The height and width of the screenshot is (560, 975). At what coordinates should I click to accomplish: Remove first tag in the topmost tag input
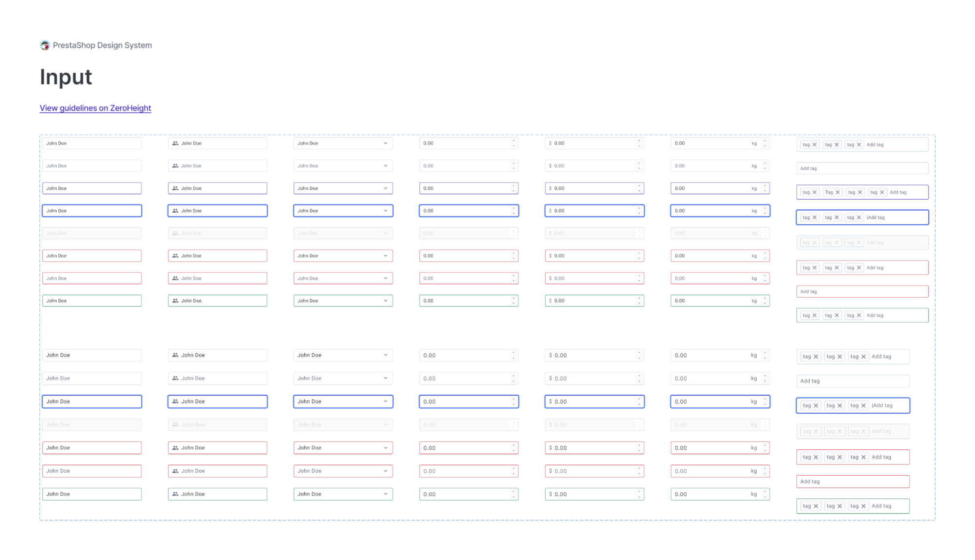click(x=815, y=145)
